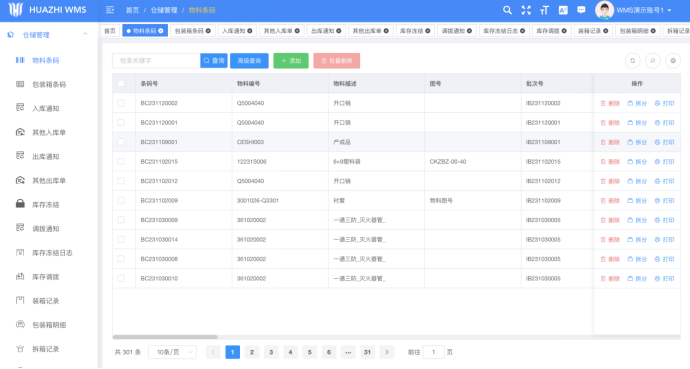Viewport: 690px width, 369px height.
Task: Open 库存冻结 in the sidebar menu
Action: click(x=45, y=205)
